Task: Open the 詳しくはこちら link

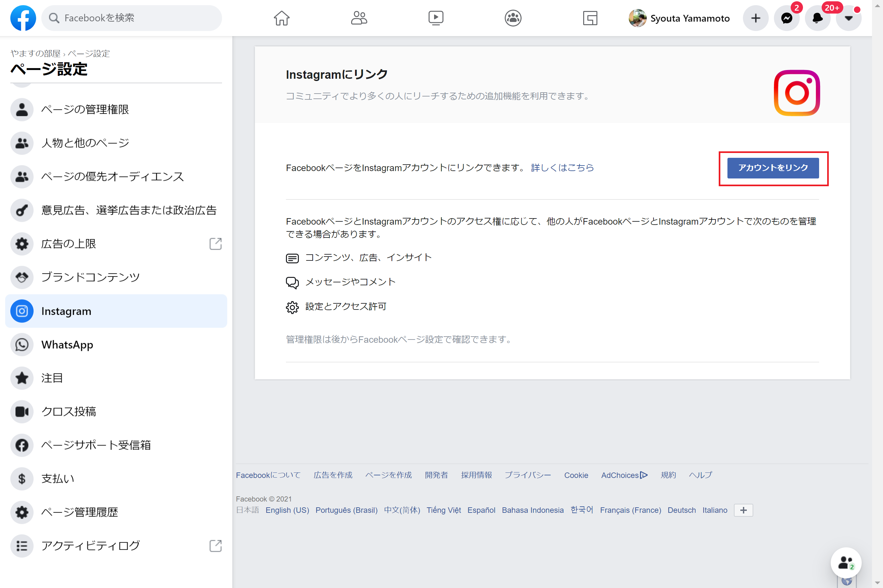Action: click(562, 167)
